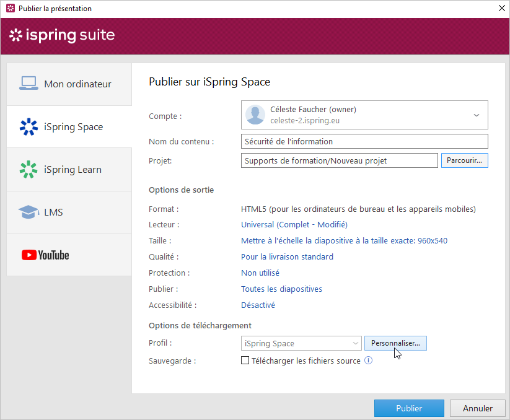Click the green iSpring Learn sidebar icon
This screenshot has height=420, width=510.
click(x=29, y=169)
